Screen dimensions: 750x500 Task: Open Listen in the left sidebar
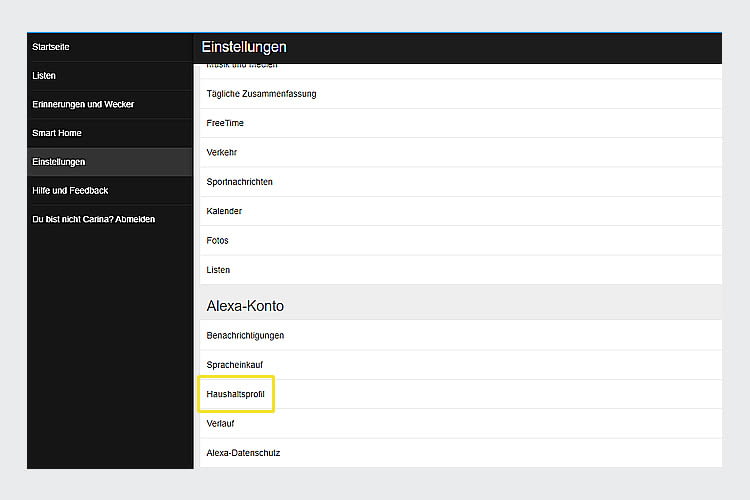point(110,76)
